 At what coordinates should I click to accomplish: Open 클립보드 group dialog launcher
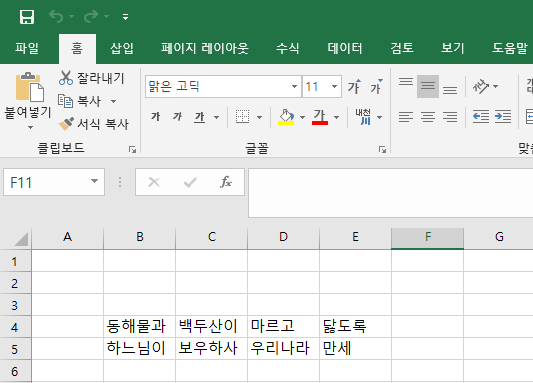[133, 150]
